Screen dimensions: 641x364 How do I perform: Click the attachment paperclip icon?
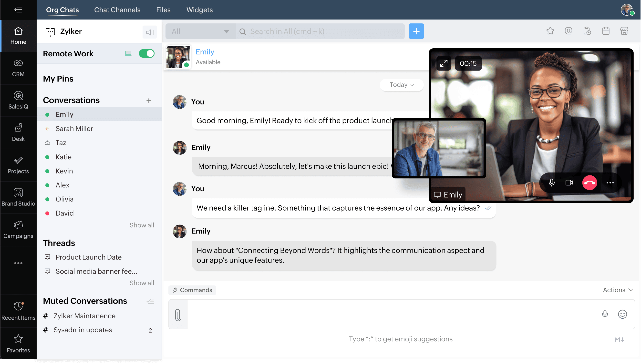pyautogui.click(x=178, y=314)
